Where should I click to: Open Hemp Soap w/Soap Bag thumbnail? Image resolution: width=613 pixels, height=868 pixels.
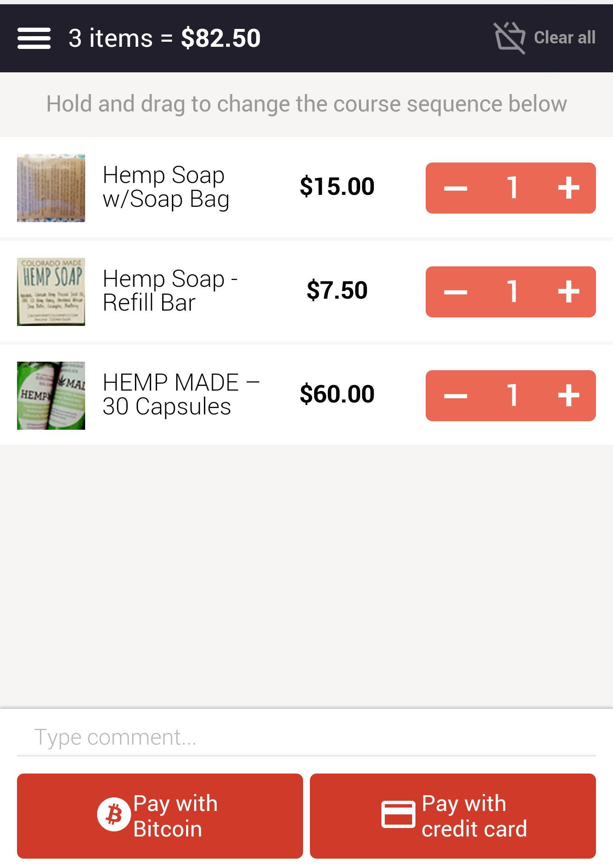pyautogui.click(x=51, y=188)
